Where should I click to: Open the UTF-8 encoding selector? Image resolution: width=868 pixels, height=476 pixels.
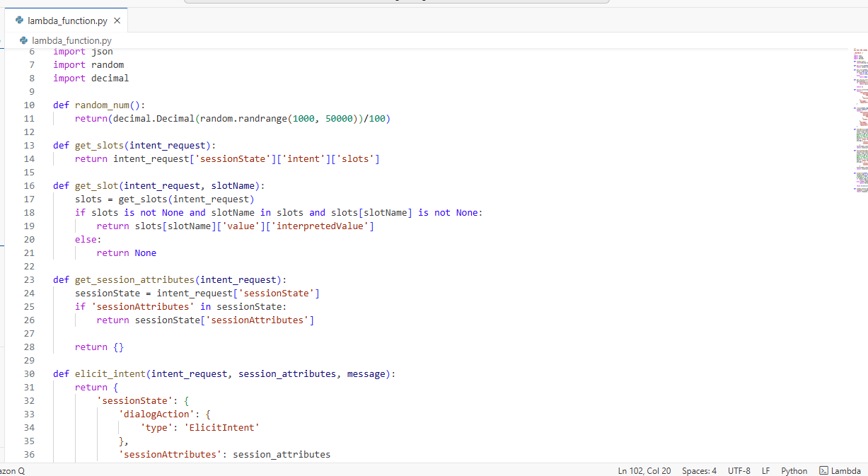[x=739, y=470]
